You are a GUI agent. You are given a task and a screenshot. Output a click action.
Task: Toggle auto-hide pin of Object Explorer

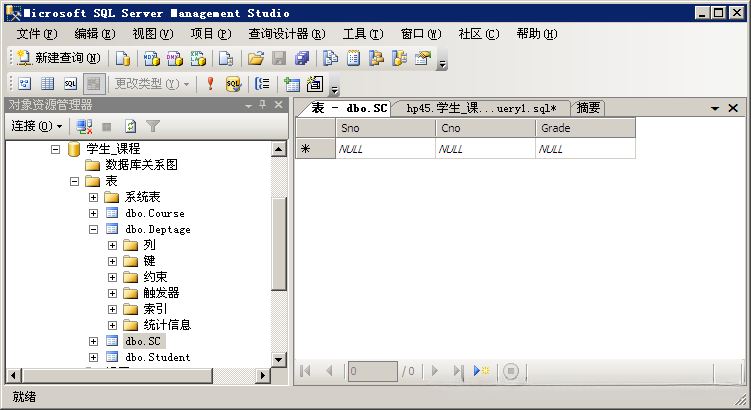[x=262, y=105]
